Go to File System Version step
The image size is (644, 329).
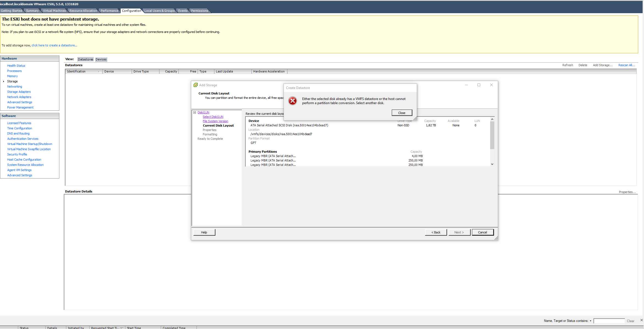(x=215, y=121)
